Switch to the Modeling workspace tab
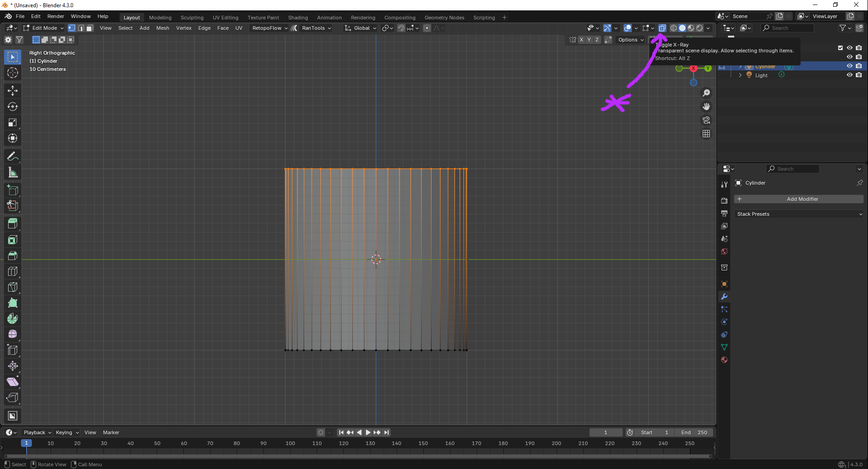 coord(160,18)
